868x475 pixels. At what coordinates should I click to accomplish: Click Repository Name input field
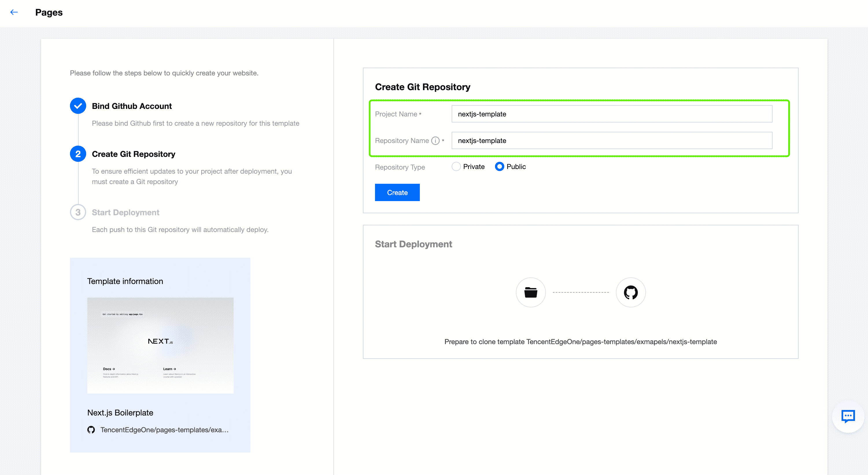tap(612, 140)
